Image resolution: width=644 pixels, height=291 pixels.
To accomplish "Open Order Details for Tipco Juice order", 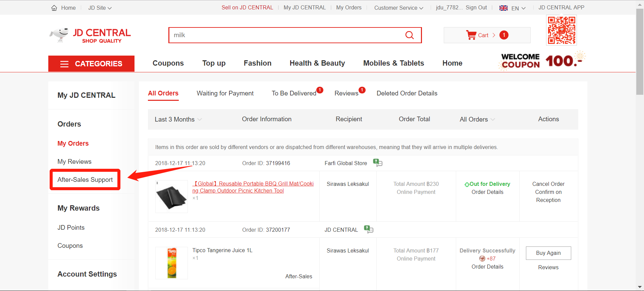I will tap(487, 267).
